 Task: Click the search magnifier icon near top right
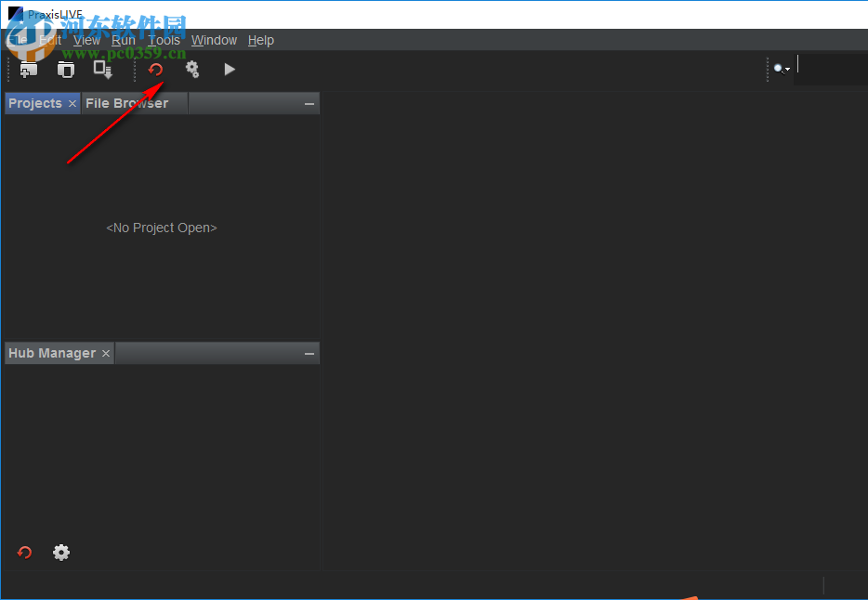[777, 68]
